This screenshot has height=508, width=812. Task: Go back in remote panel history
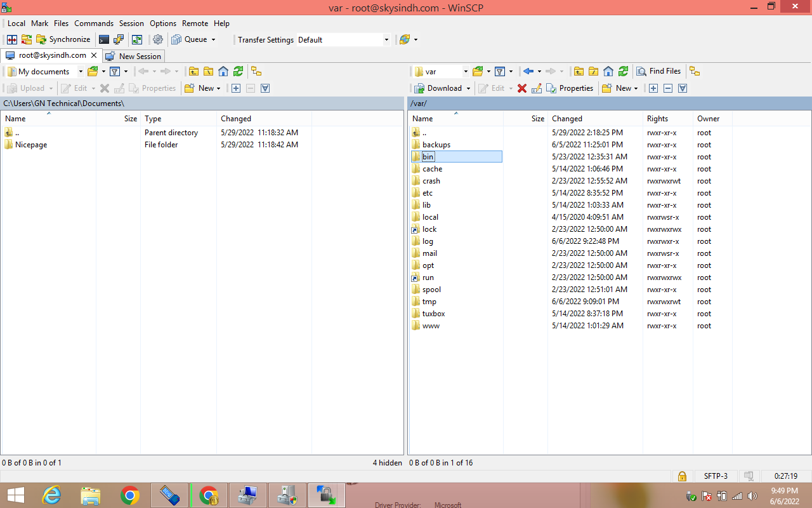pos(528,72)
